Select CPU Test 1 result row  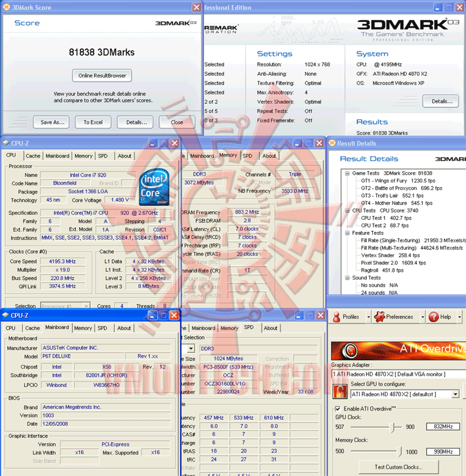pos(386,218)
